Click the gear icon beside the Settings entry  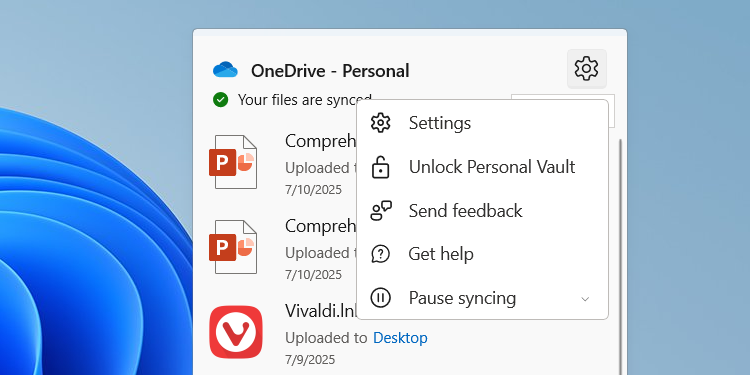pyautogui.click(x=381, y=123)
